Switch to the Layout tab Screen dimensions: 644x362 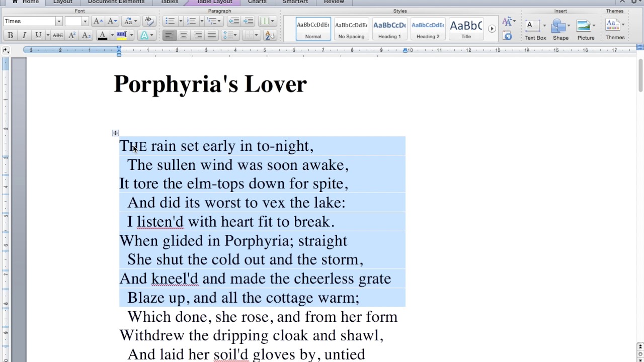(x=63, y=2)
